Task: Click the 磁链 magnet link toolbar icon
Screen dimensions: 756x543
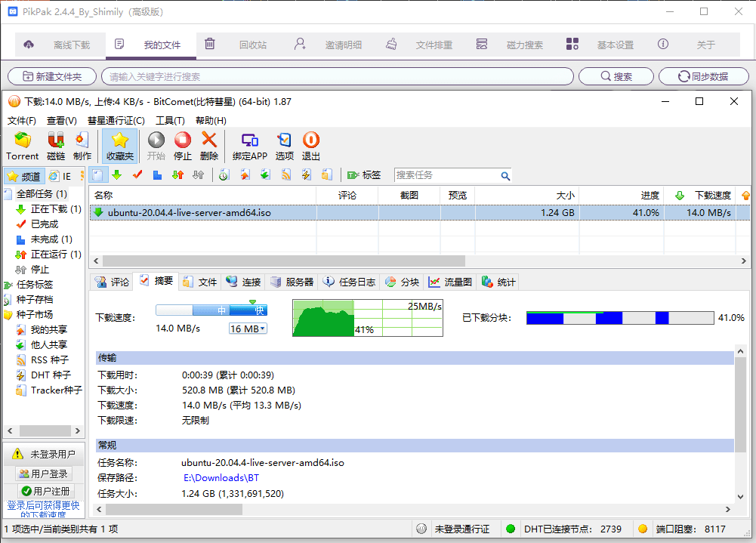Action: pos(56,146)
